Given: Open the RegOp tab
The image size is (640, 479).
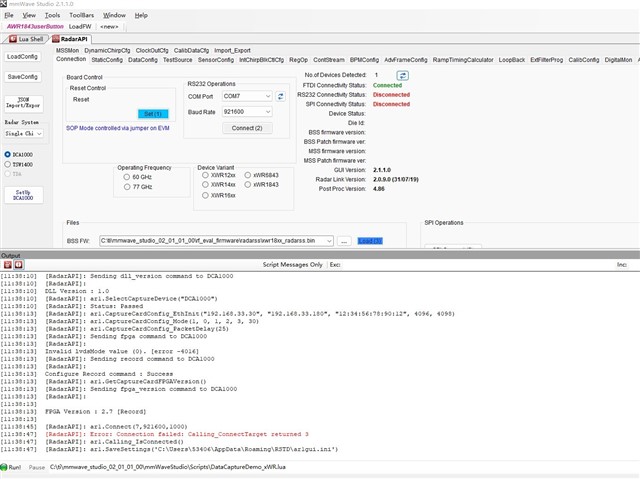Looking at the screenshot, I should pos(298,60).
